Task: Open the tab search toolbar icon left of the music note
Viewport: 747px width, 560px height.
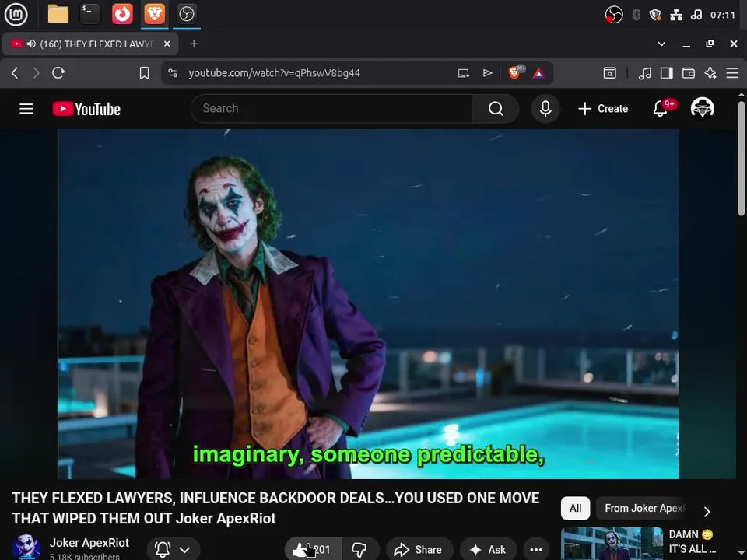Action: click(x=610, y=73)
